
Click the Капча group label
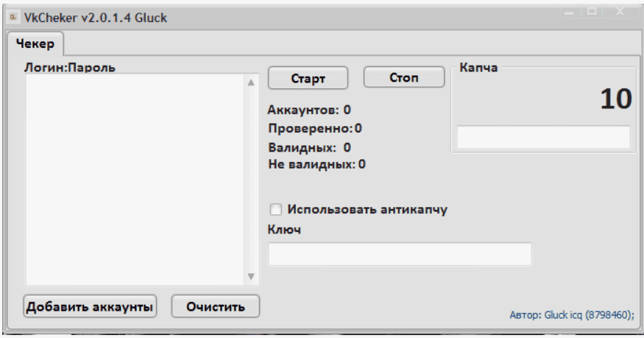(478, 67)
